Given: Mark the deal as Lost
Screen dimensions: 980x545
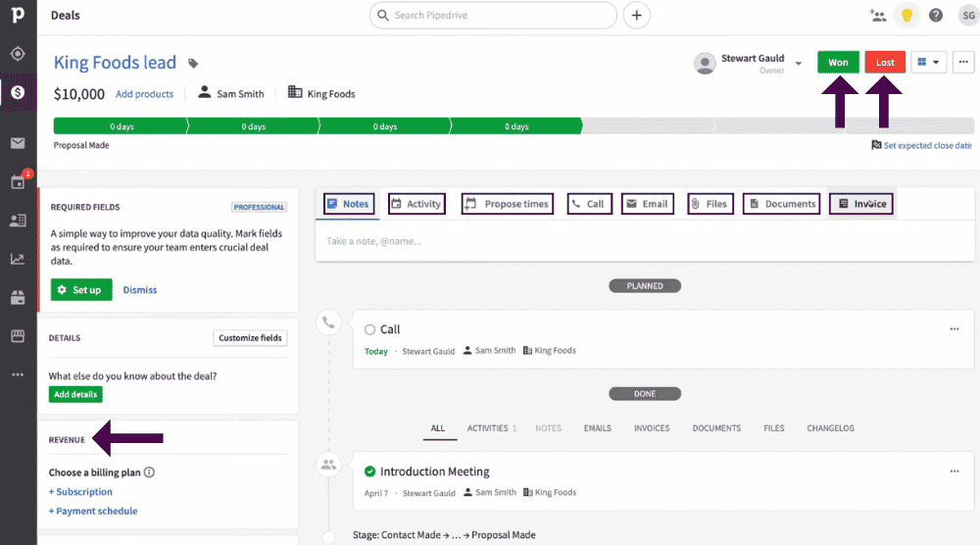Looking at the screenshot, I should (885, 62).
